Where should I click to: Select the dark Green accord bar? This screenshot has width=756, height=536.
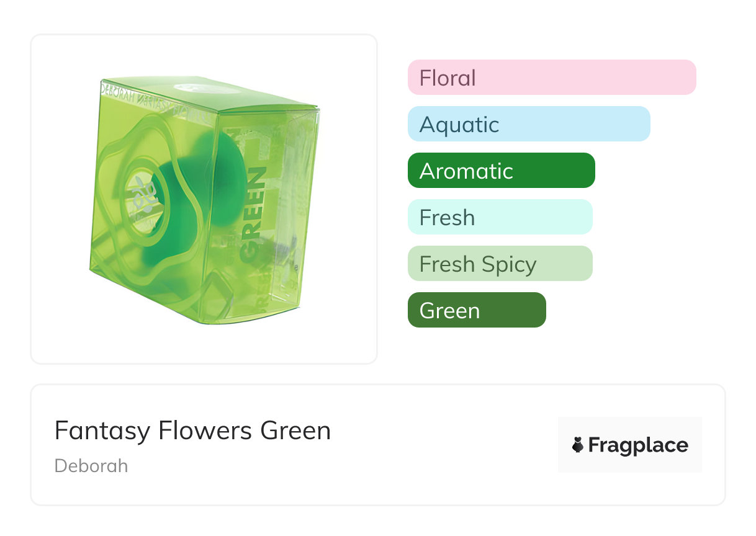click(476, 310)
